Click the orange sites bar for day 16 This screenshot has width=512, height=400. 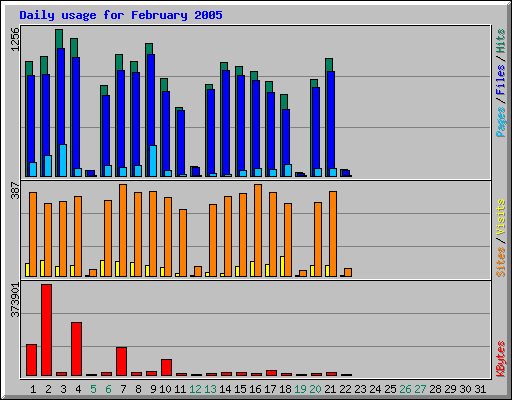[258, 230]
